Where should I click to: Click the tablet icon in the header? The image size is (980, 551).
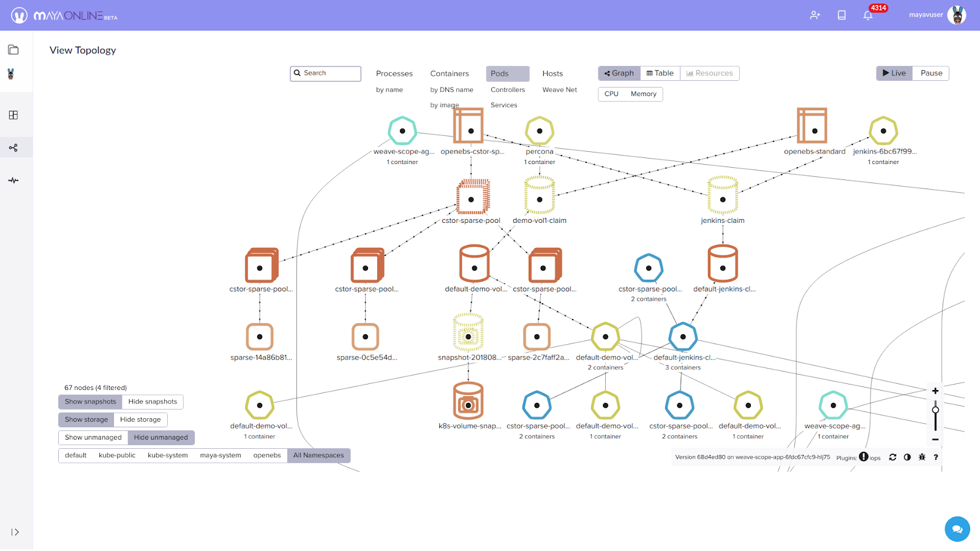(x=842, y=15)
